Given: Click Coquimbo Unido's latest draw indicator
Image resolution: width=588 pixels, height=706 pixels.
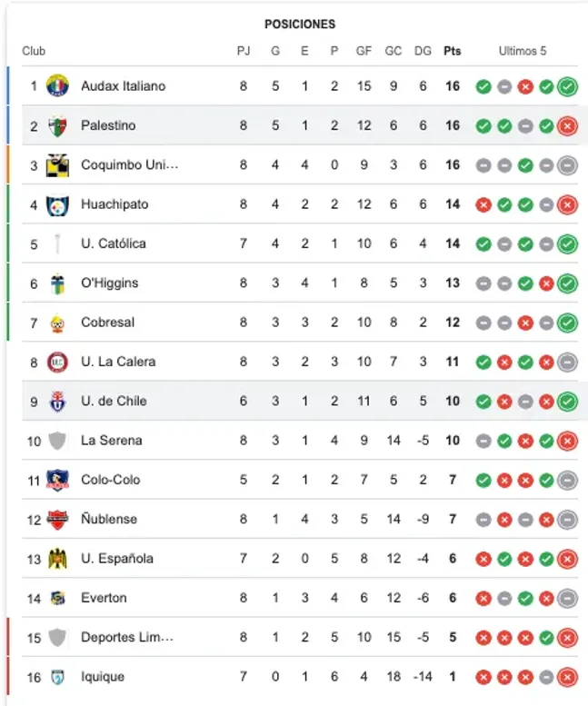Looking at the screenshot, I should (568, 165).
